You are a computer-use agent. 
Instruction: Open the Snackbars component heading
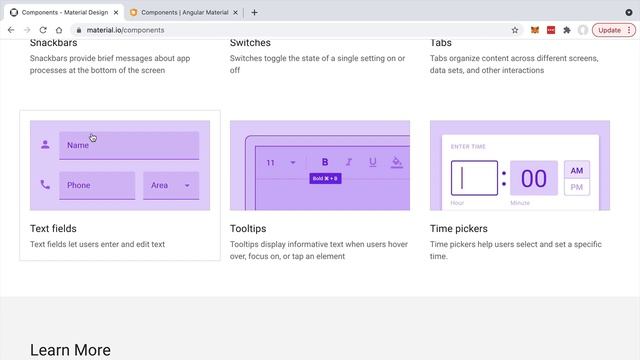tap(53, 43)
